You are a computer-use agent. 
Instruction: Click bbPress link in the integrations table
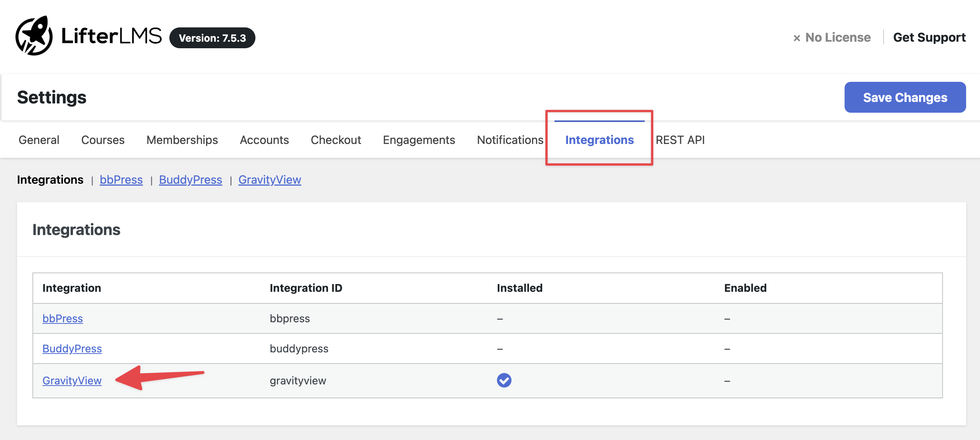click(x=63, y=318)
